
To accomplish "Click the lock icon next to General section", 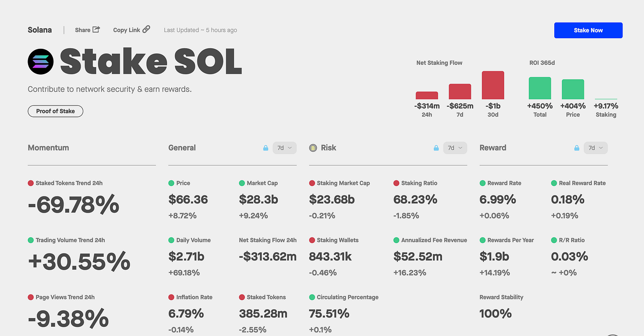I will pyautogui.click(x=265, y=148).
